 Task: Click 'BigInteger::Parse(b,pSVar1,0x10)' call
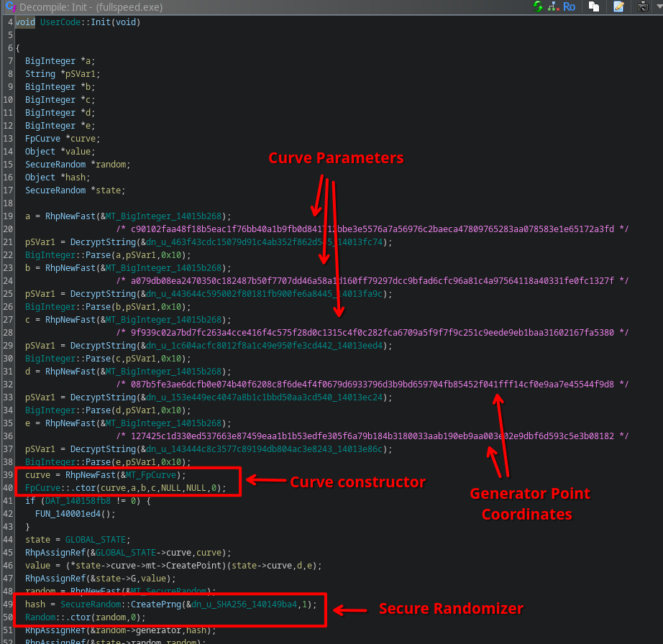(x=108, y=307)
